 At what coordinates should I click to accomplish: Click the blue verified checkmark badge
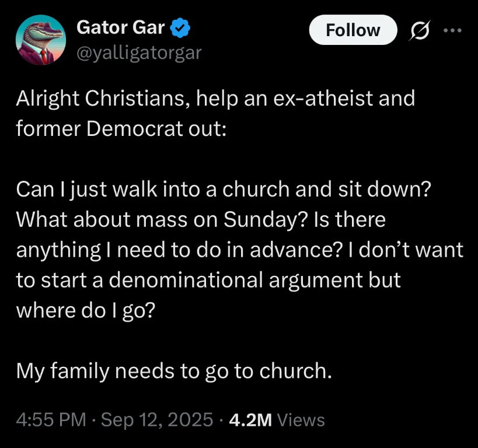tap(180, 27)
